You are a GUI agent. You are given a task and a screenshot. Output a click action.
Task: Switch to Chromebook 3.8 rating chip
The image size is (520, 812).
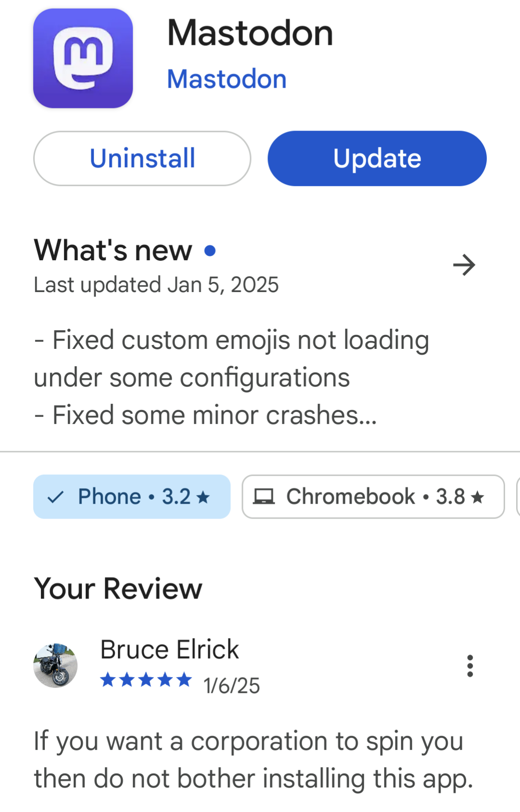[373, 497]
